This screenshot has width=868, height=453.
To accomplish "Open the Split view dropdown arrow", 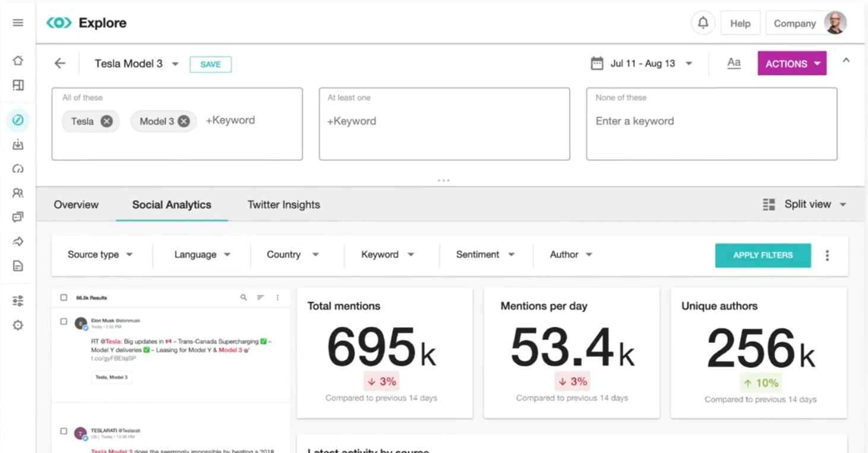I will coord(842,205).
